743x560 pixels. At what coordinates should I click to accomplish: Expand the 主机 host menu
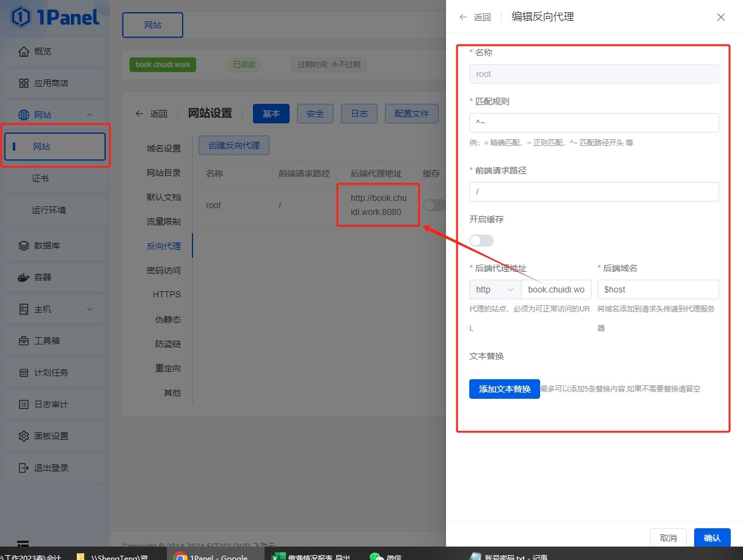tap(55, 309)
